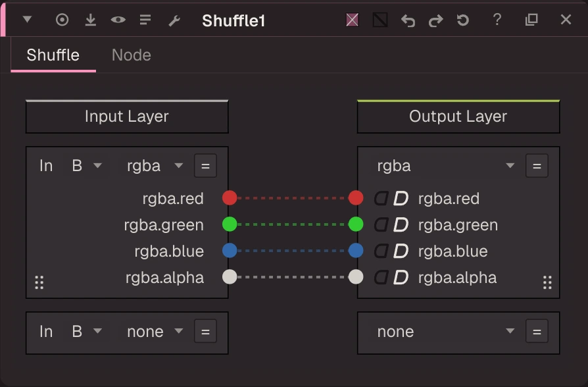Image resolution: width=588 pixels, height=387 pixels.
Task: Toggle the eye visibility icon
Action: pos(118,20)
